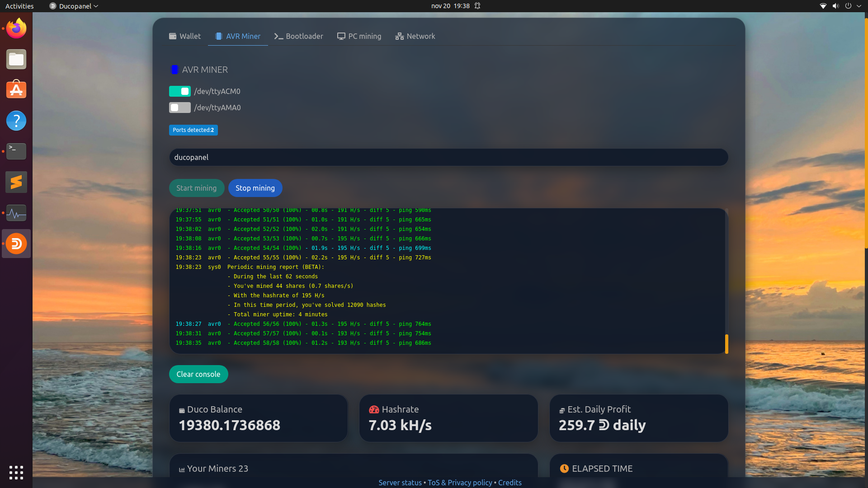
Task: Launch Sublime Text from the dock
Action: pyautogui.click(x=16, y=182)
